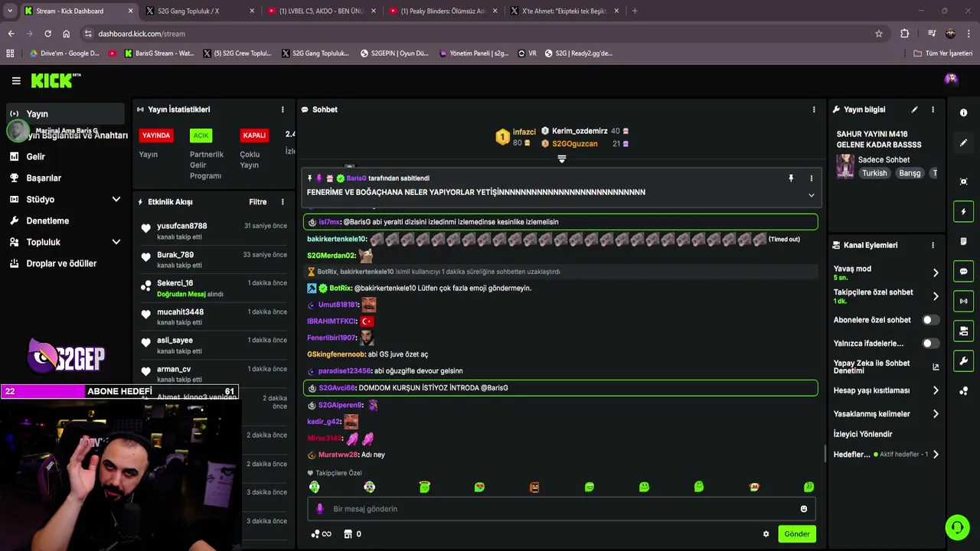Click the Sadece Sohbet category thumbnail
The image size is (980, 551).
[x=845, y=166]
